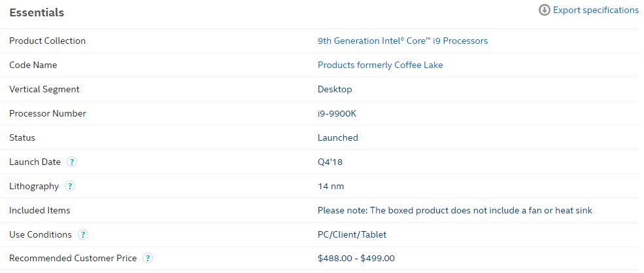This screenshot has width=644, height=273.
Task: Open the Launch Date help icon
Action: point(72,162)
